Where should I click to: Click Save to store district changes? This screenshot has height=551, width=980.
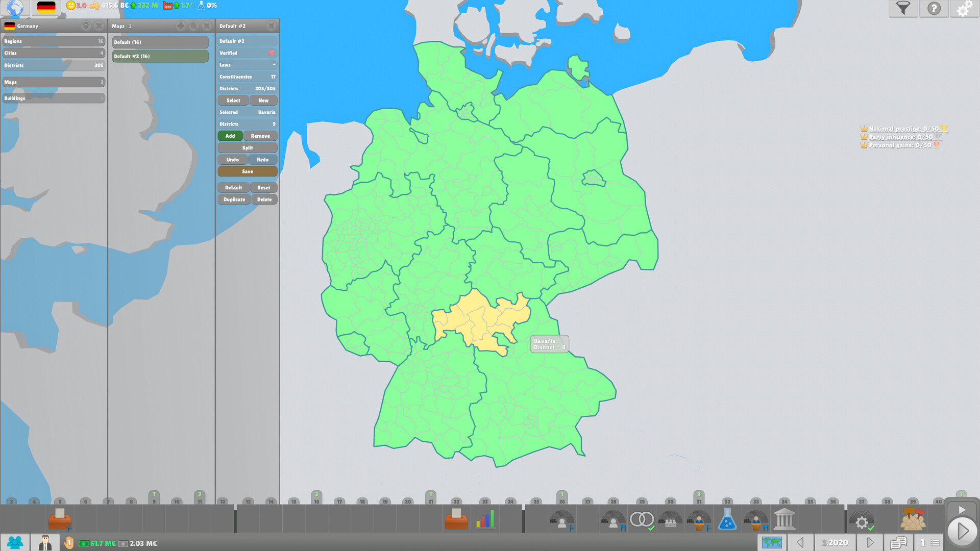(x=248, y=171)
